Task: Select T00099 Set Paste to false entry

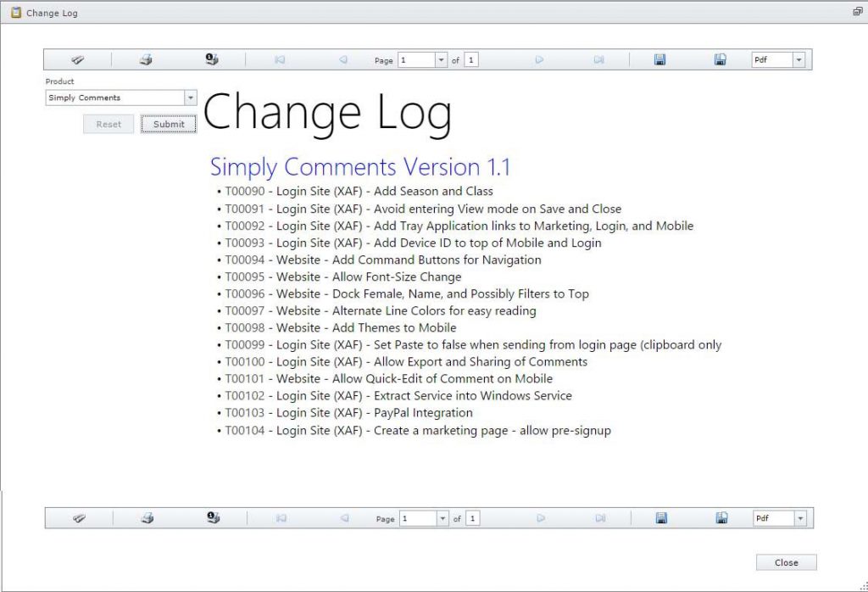Action: click(473, 344)
